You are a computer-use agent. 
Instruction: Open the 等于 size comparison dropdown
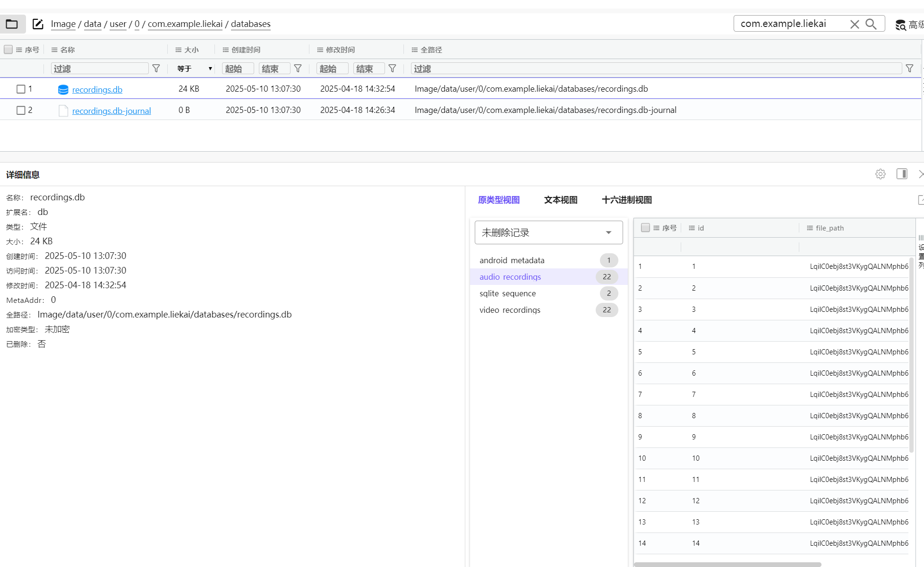195,69
